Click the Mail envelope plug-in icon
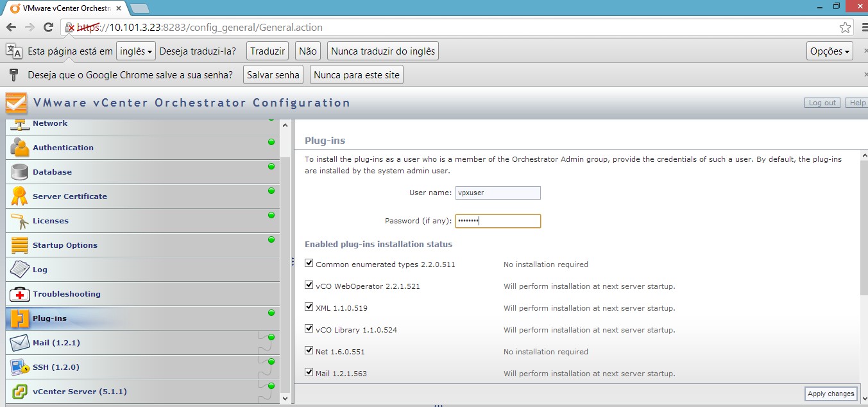This screenshot has height=407, width=868. pos(20,343)
